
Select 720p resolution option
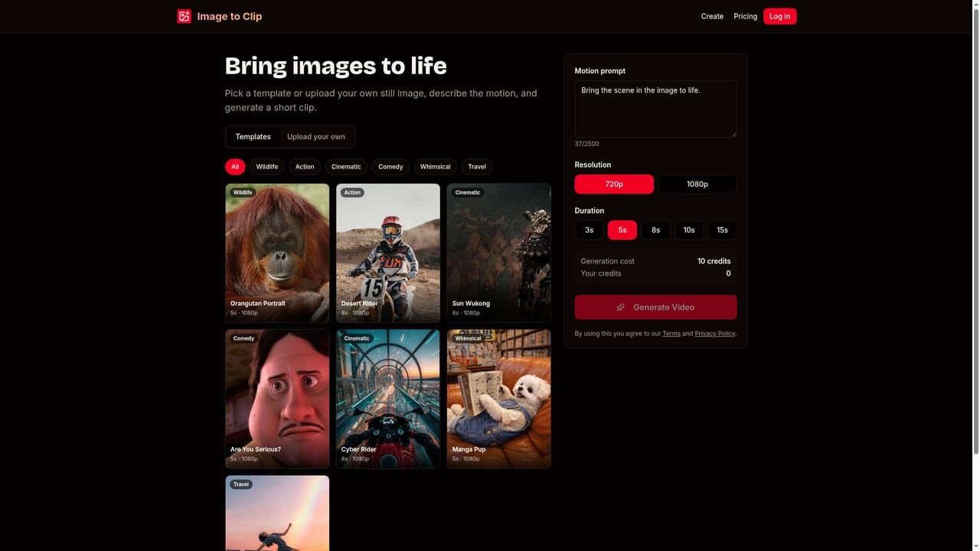tap(614, 184)
